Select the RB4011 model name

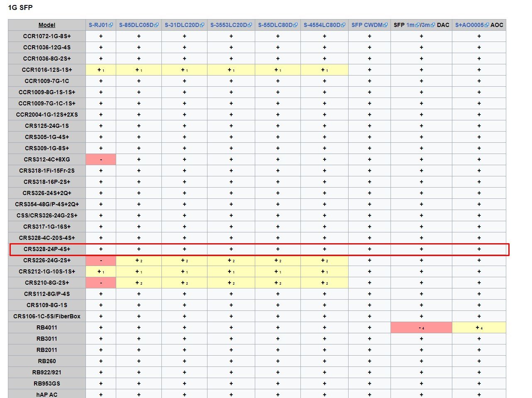(x=47, y=327)
